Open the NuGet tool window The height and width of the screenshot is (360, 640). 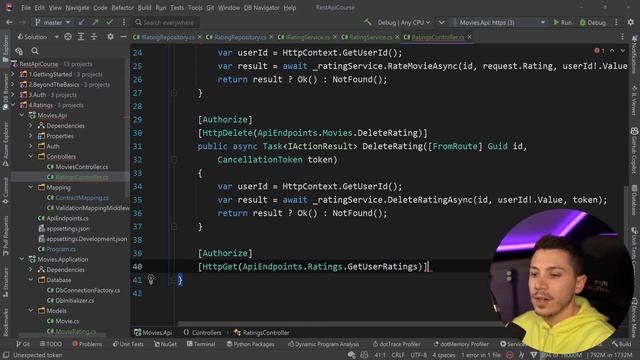[x=165, y=344]
